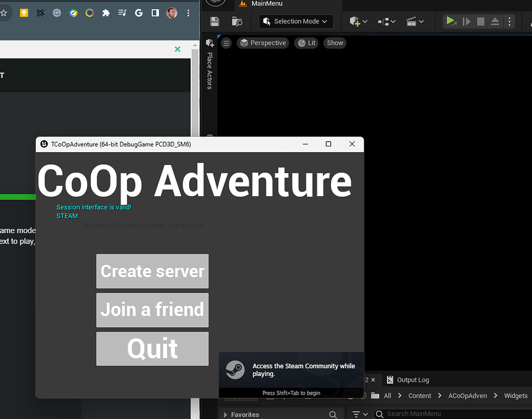
Task: Expand the Selection Mode dropdown
Action: click(x=296, y=21)
